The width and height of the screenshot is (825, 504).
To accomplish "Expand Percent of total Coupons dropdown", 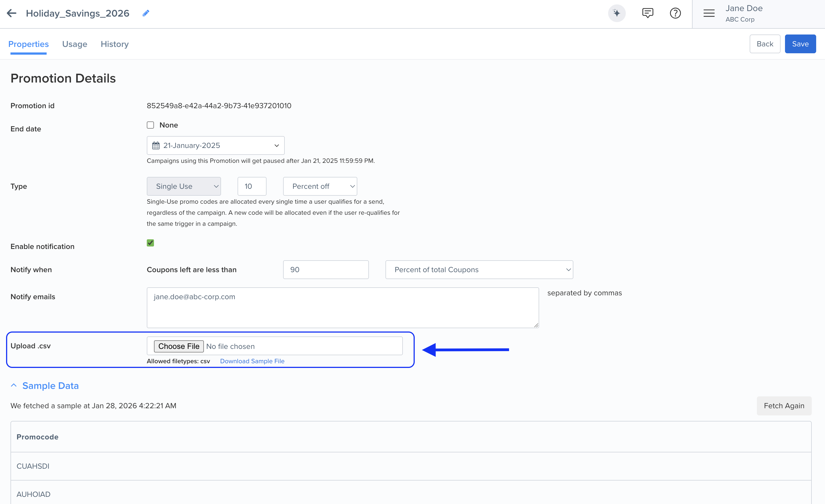I will coord(479,270).
